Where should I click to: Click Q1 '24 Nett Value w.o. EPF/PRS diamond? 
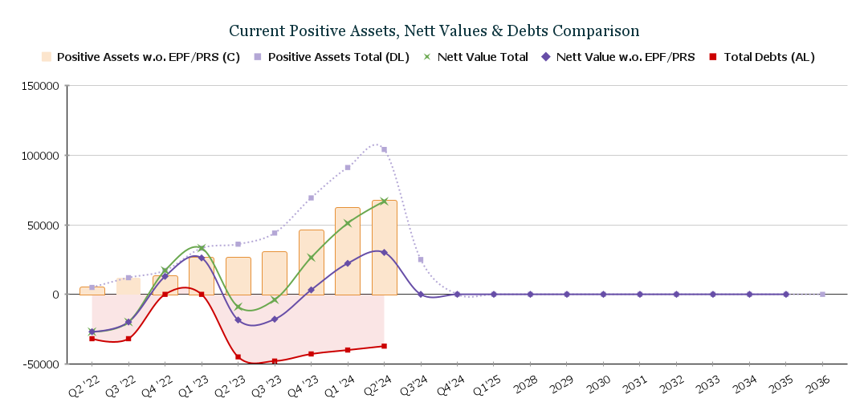(x=348, y=263)
